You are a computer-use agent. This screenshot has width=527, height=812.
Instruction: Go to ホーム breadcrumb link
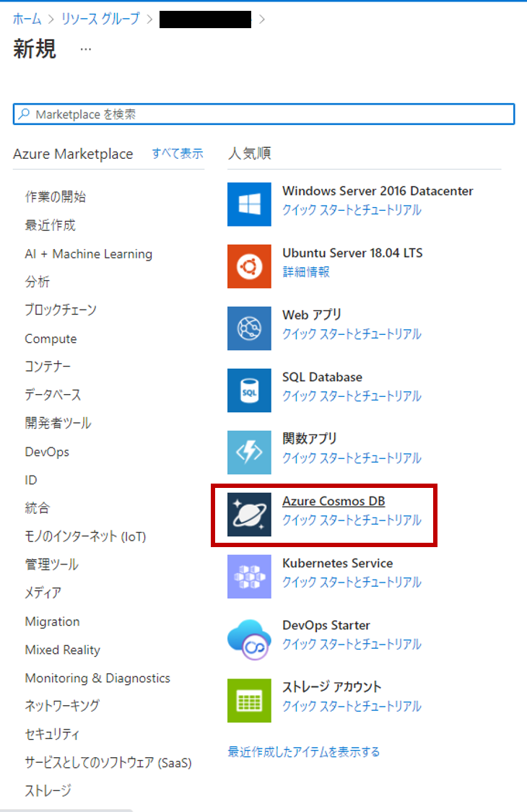(27, 19)
